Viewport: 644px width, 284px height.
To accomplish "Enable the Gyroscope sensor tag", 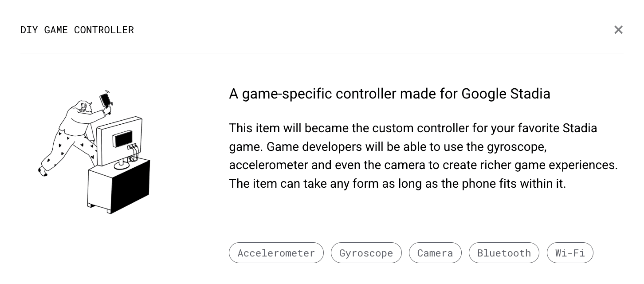I will click(x=366, y=253).
